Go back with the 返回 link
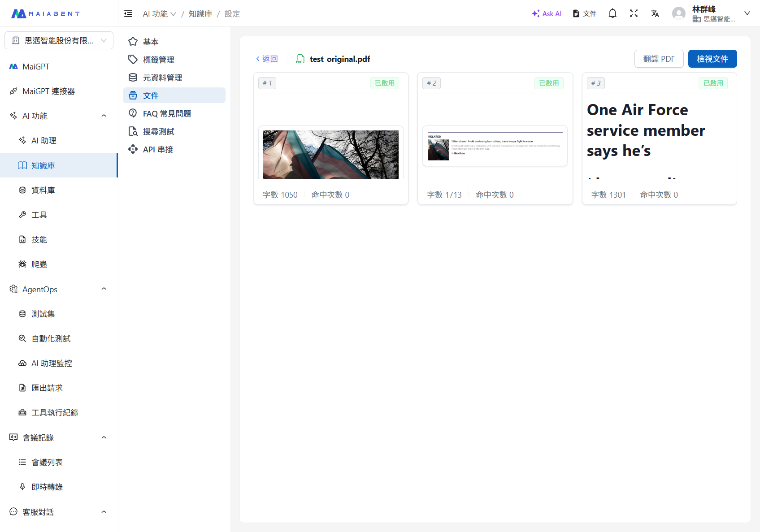 pos(267,59)
